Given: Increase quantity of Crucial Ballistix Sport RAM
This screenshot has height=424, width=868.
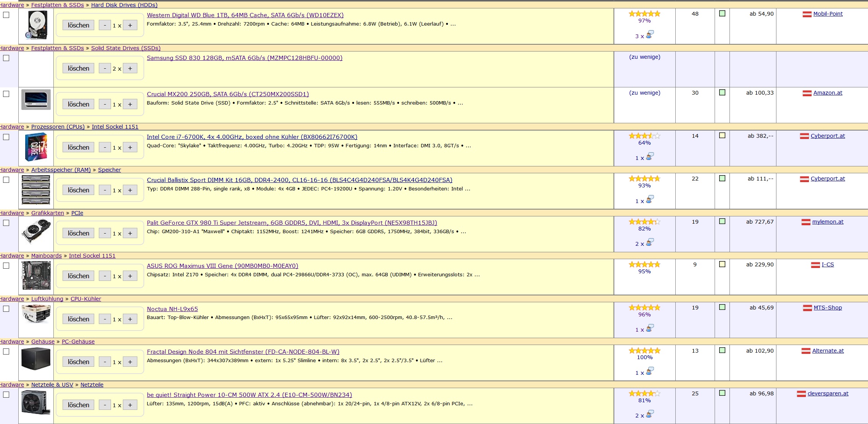Looking at the screenshot, I should [130, 190].
